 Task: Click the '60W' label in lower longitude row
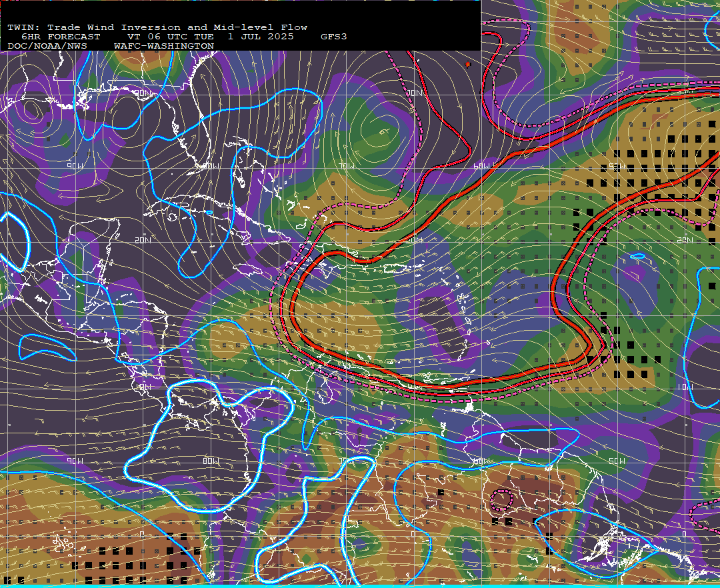[x=481, y=461]
